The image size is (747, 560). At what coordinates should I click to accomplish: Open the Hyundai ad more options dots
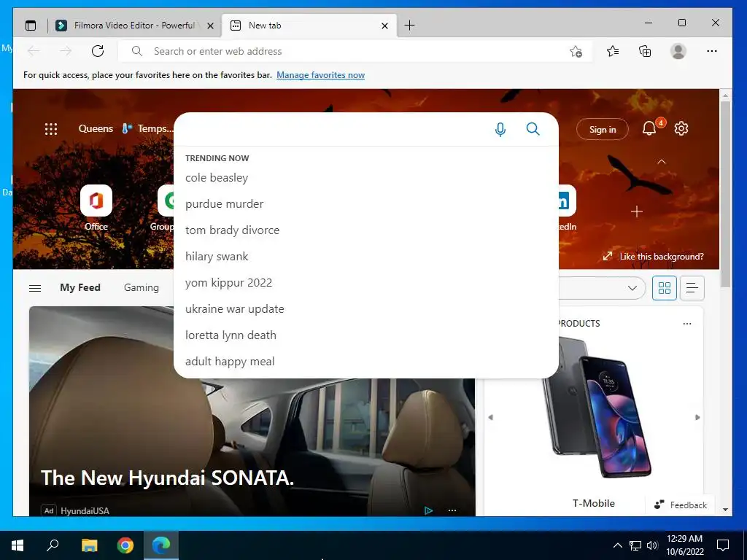452,510
